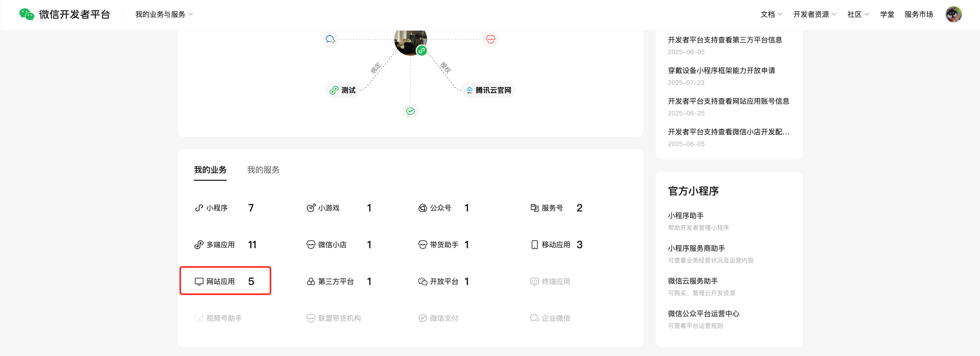Click the enterprise WeChat node icon in diagram
Image resolution: width=980 pixels, height=356 pixels.
[x=330, y=39]
